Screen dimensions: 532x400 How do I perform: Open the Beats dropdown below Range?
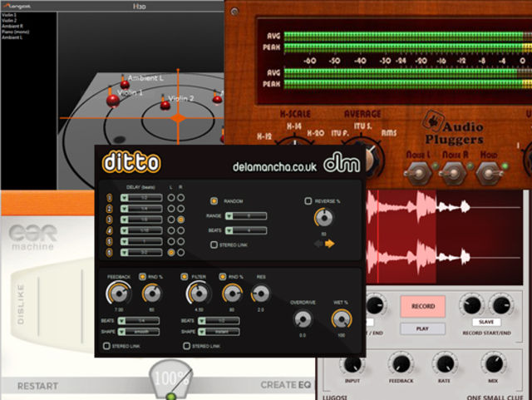coord(246,230)
